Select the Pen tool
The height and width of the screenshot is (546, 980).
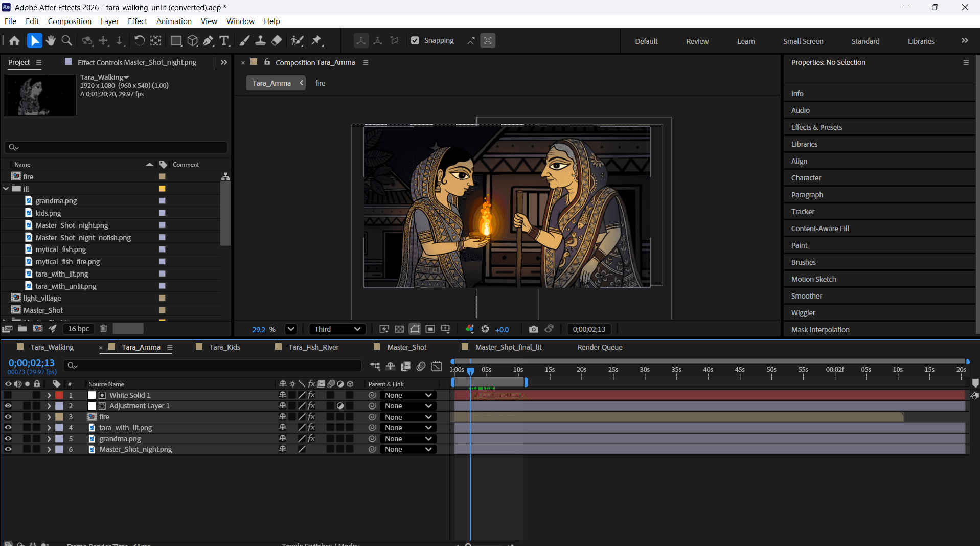pyautogui.click(x=208, y=41)
